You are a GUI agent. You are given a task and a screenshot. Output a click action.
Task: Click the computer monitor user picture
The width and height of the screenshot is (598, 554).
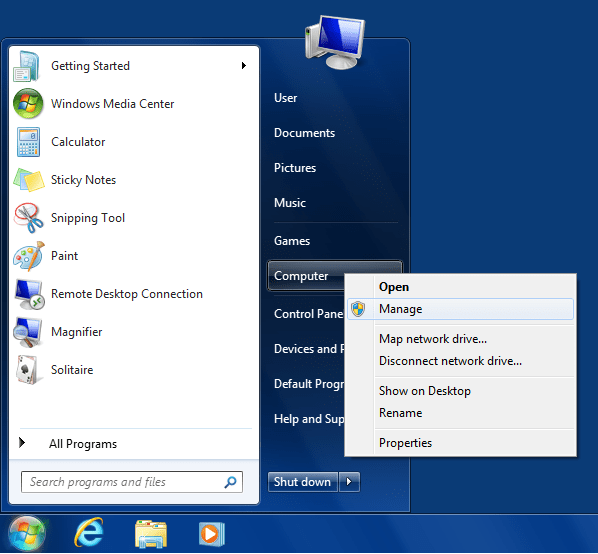(x=335, y=42)
